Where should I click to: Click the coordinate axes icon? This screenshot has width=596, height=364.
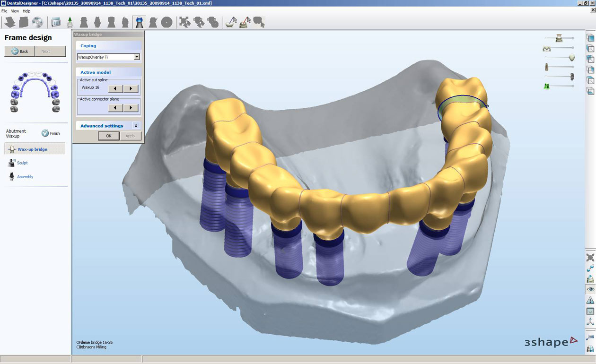pos(590,321)
